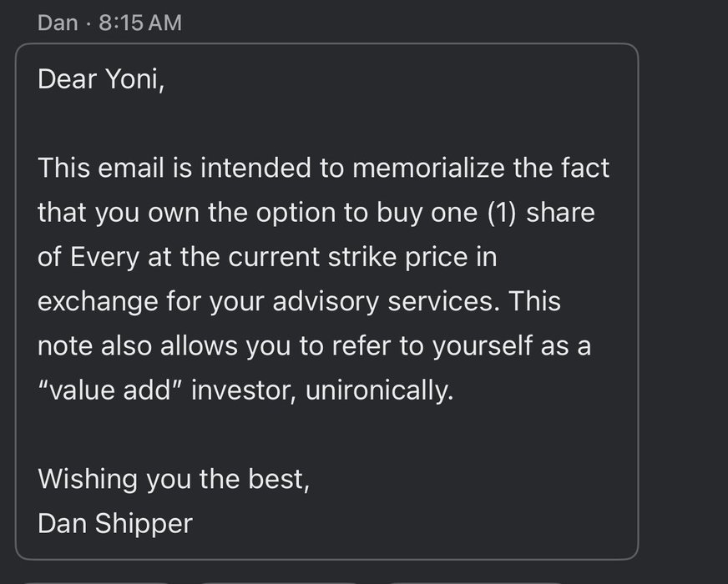Click the last partially visible suggestion button below the message

click(475, 582)
